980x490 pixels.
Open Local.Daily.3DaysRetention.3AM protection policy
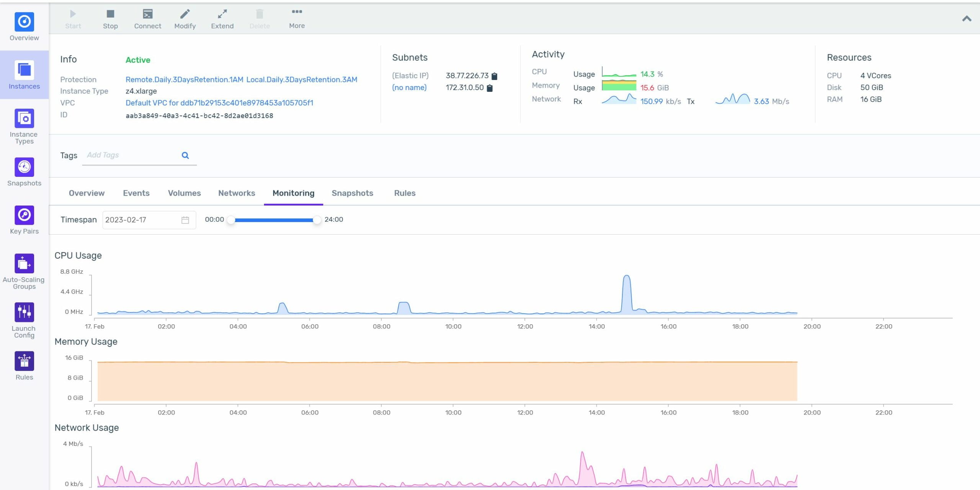pyautogui.click(x=302, y=80)
